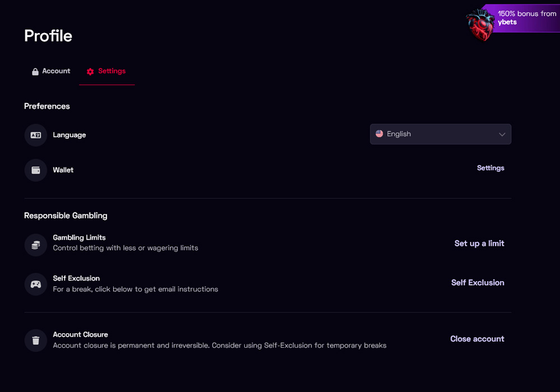Open the 150% bonus from ybets banner
This screenshot has height=392, width=560.
[526, 18]
